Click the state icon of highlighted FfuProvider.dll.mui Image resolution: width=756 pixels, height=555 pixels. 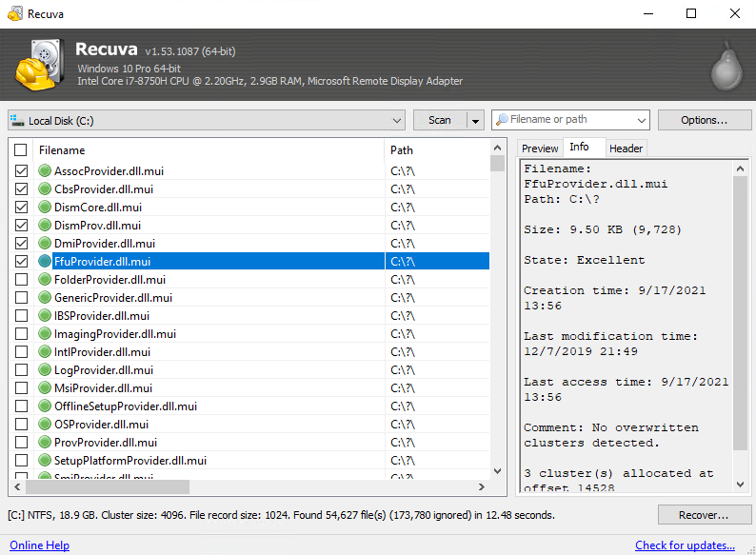coord(45,262)
